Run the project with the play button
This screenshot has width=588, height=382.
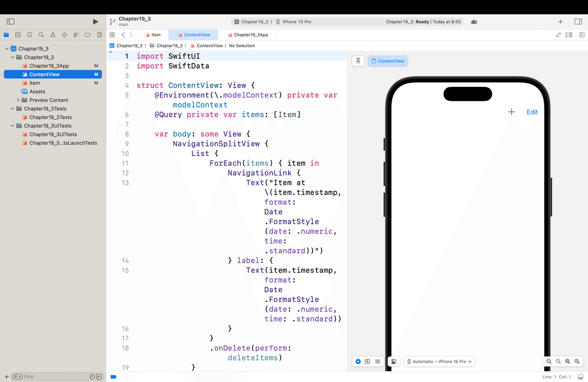click(x=96, y=22)
